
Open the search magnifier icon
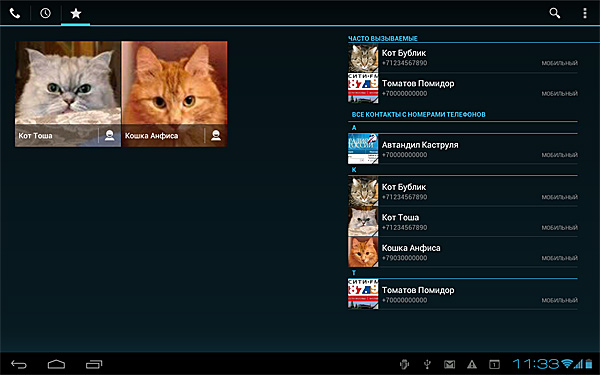(x=554, y=13)
